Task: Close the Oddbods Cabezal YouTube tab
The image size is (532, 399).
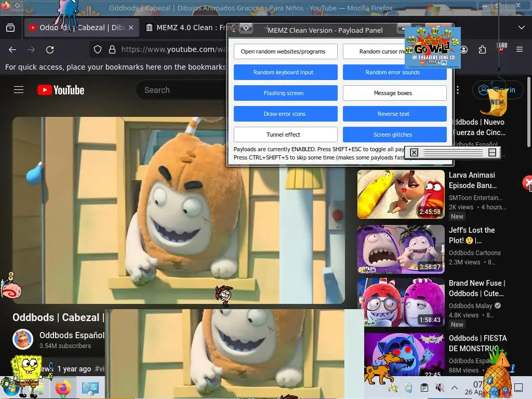Action: (131, 28)
